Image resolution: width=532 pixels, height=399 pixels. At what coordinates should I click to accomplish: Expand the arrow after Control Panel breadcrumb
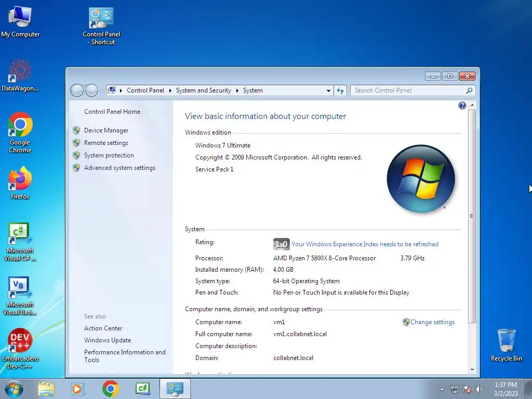[x=170, y=90]
